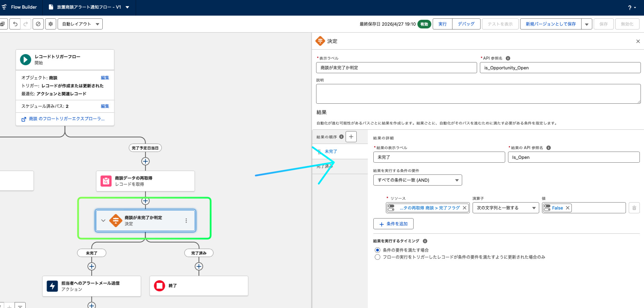Select the 未完了 outcome tab
This screenshot has height=308, width=644.
pos(340,152)
